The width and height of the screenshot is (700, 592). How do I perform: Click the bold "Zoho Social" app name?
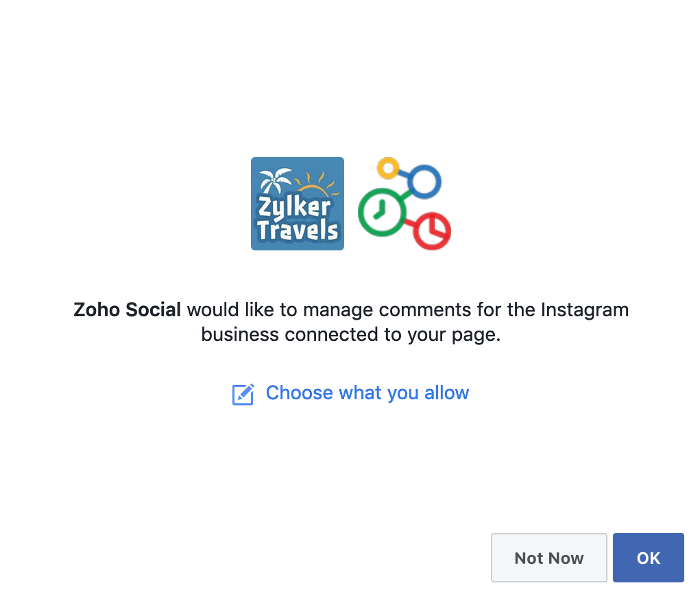(x=128, y=309)
